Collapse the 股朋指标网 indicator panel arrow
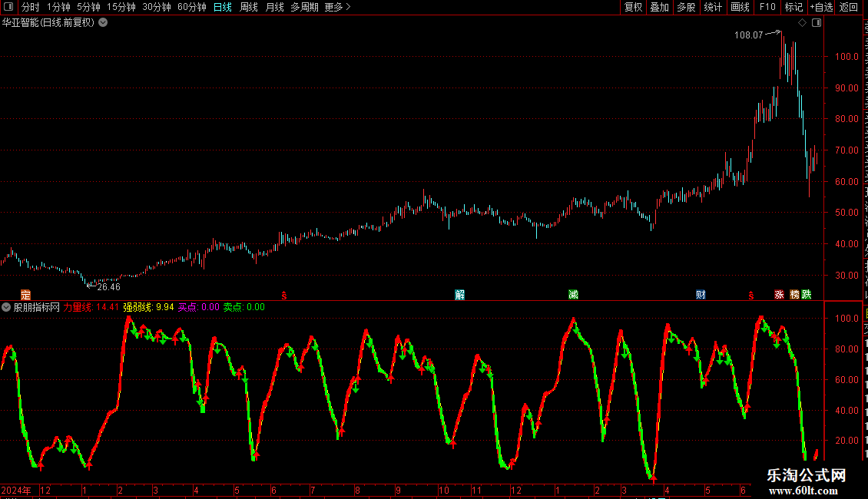 (6, 307)
